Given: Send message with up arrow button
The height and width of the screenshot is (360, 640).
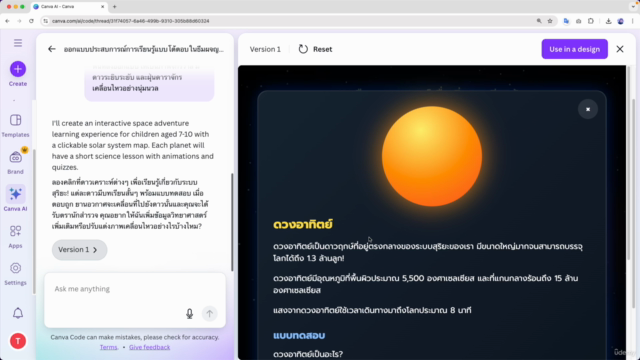Looking at the screenshot, I should click(209, 313).
